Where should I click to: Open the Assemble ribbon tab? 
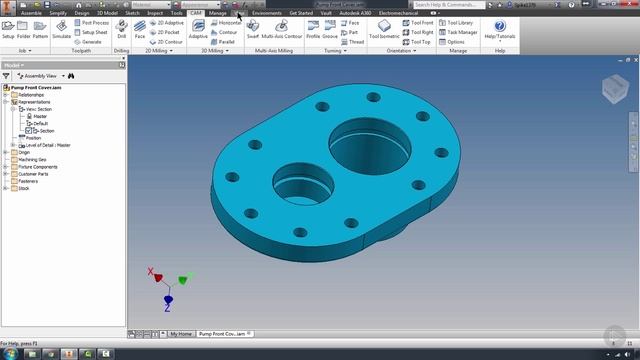point(31,13)
